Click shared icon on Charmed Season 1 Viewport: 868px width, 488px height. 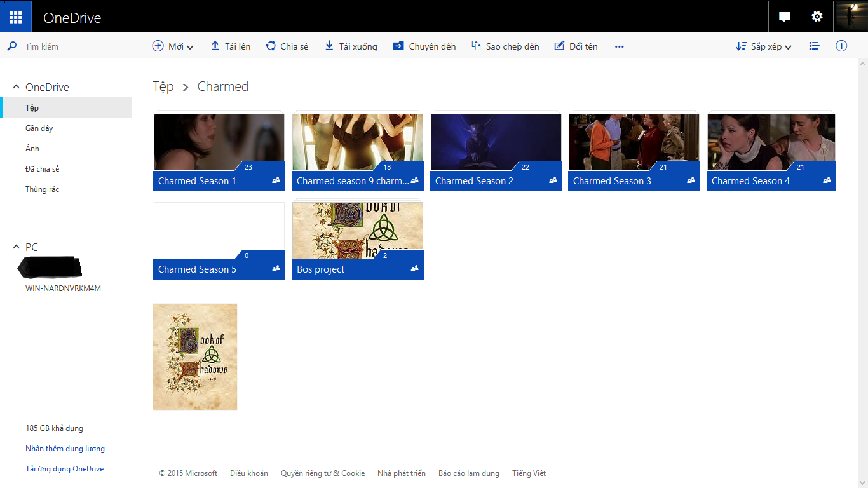pyautogui.click(x=276, y=180)
